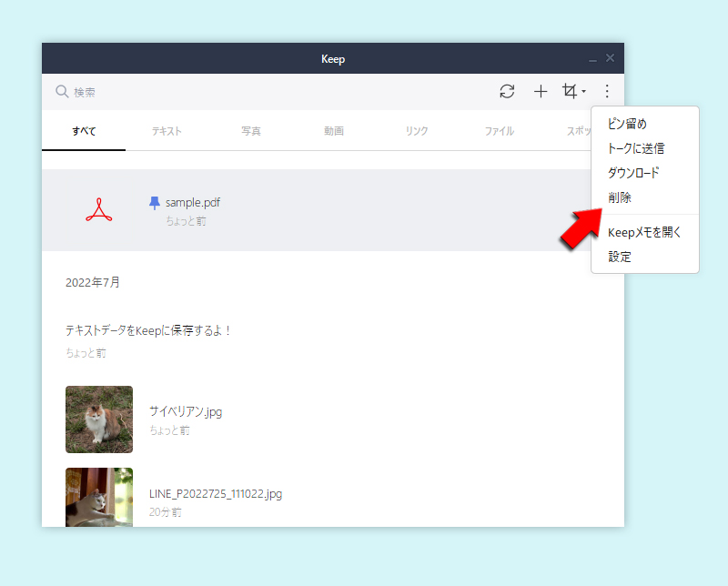The height and width of the screenshot is (586, 728).
Task: Click inside the 検索 search field
Action: [x=136, y=91]
